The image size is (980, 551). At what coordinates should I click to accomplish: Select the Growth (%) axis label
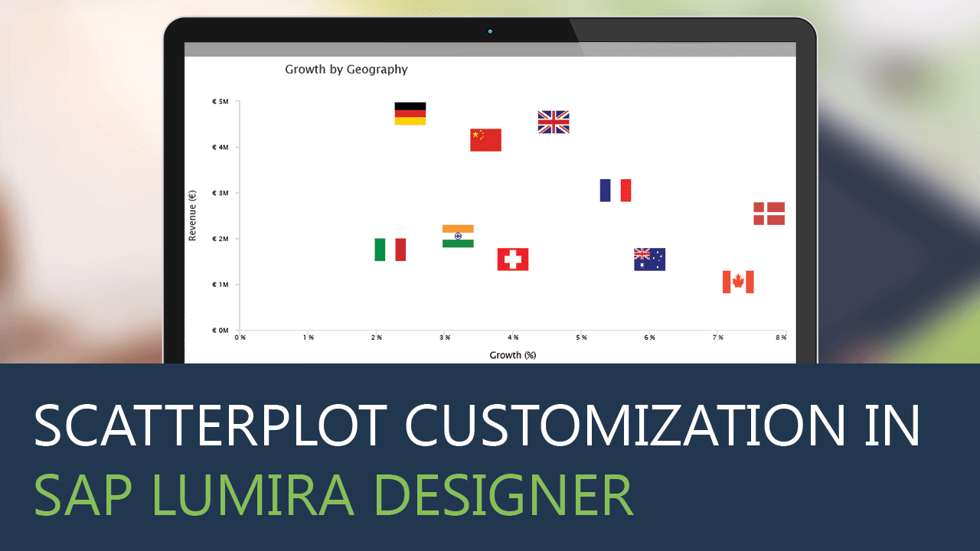coord(512,354)
